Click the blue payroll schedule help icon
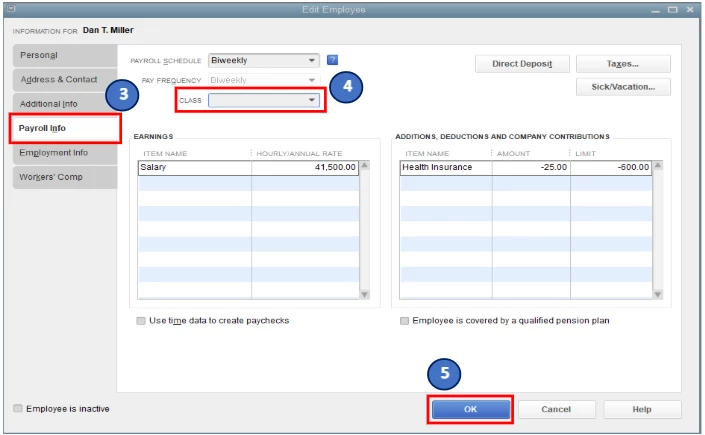Viewport: 705px width, 435px height. [x=332, y=60]
